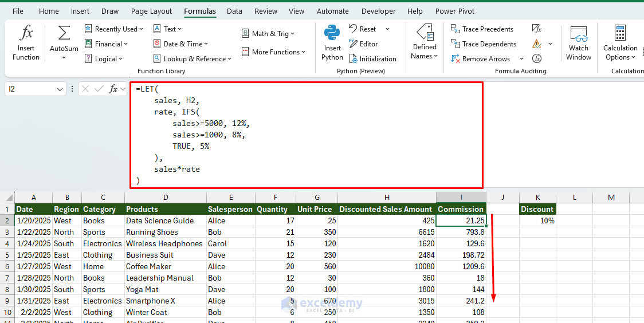Select the Commission header cell
The image size is (644, 323).
tap(461, 209)
